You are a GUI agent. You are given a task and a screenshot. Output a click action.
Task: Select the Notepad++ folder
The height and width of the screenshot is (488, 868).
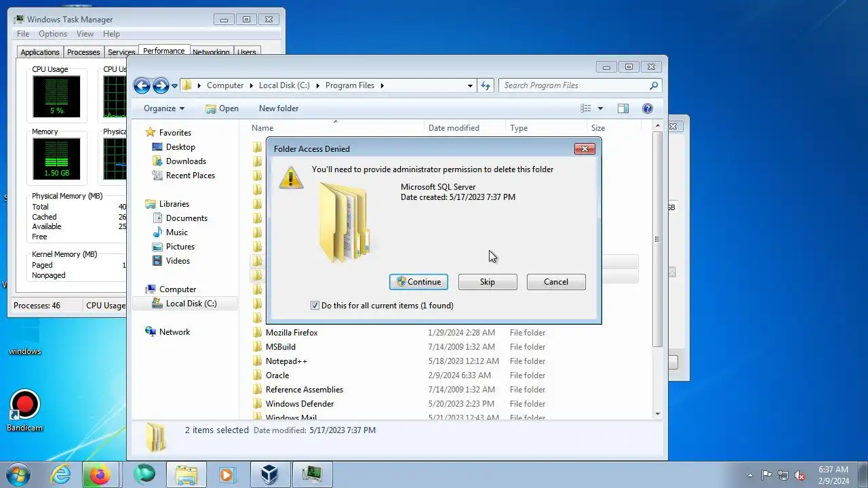(x=286, y=361)
